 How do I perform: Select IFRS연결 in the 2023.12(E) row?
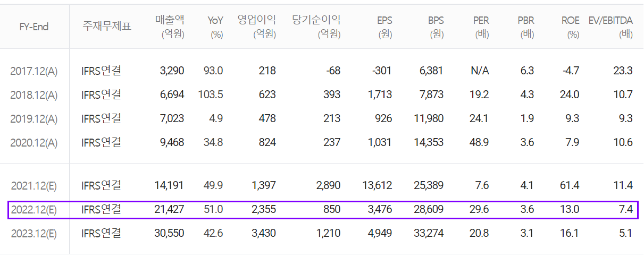(102, 233)
